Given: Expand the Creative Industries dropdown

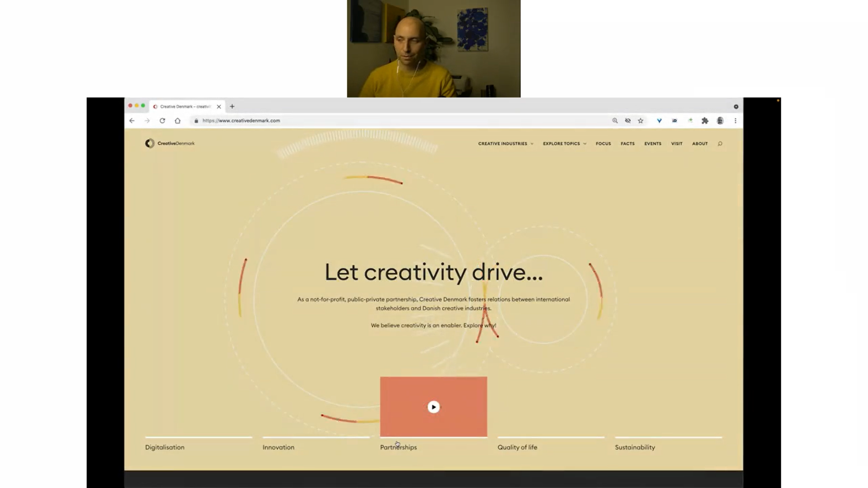Looking at the screenshot, I should click(505, 143).
